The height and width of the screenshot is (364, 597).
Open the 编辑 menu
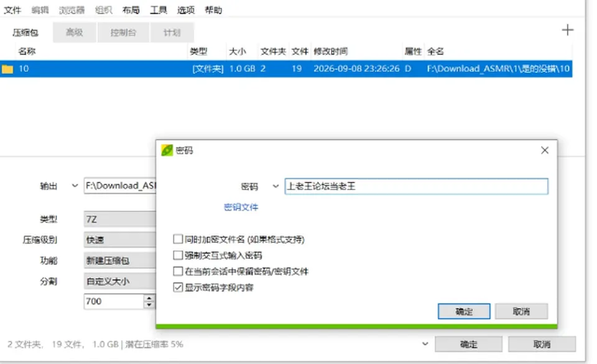[x=40, y=11]
